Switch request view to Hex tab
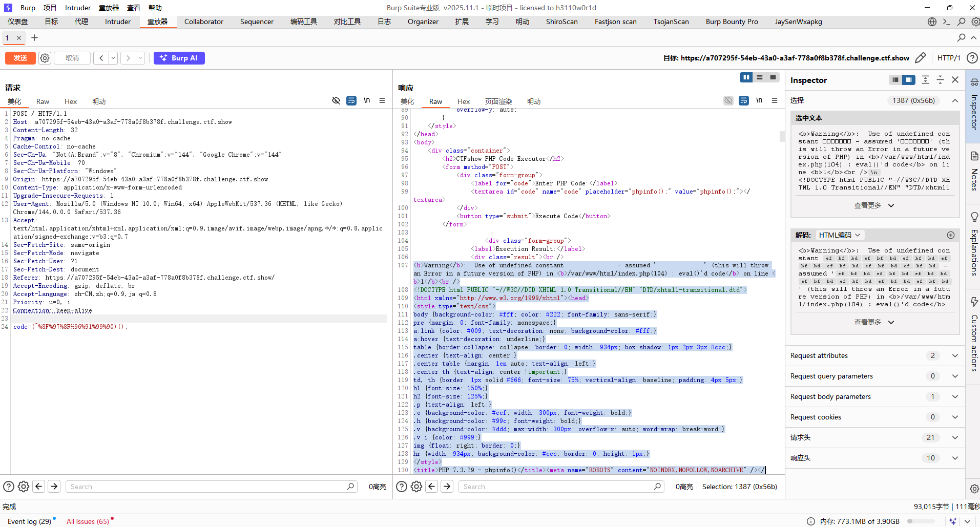Image resolution: width=980 pixels, height=527 pixels. 71,101
